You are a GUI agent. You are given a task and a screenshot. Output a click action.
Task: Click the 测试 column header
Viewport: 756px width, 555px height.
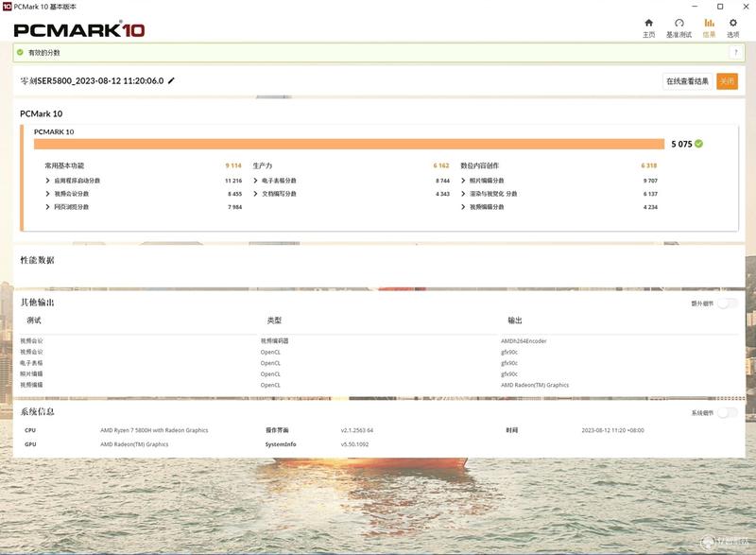coord(34,321)
